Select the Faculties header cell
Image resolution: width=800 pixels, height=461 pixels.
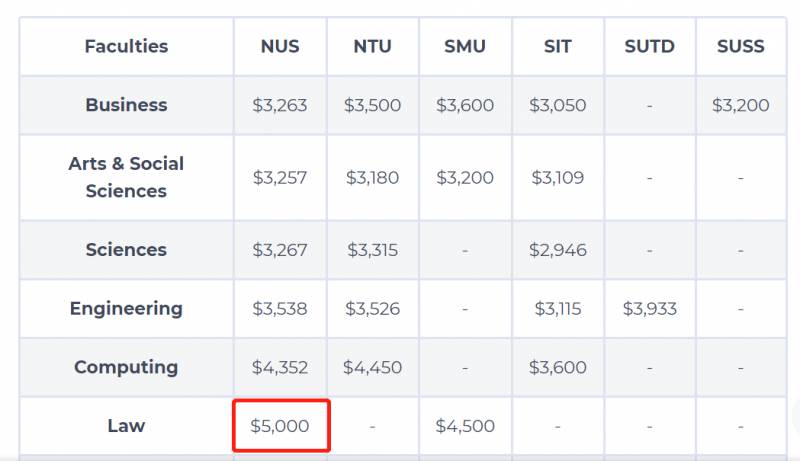point(126,46)
